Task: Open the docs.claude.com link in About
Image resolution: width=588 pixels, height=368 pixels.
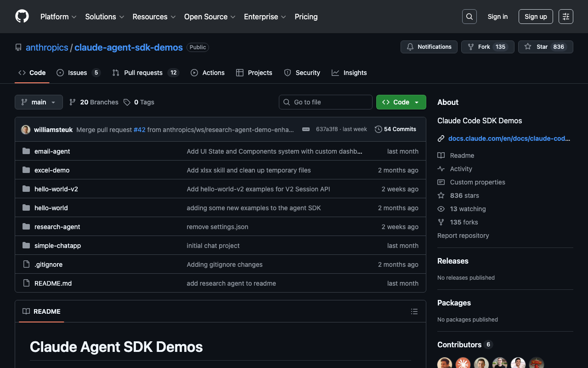Action: click(x=509, y=138)
